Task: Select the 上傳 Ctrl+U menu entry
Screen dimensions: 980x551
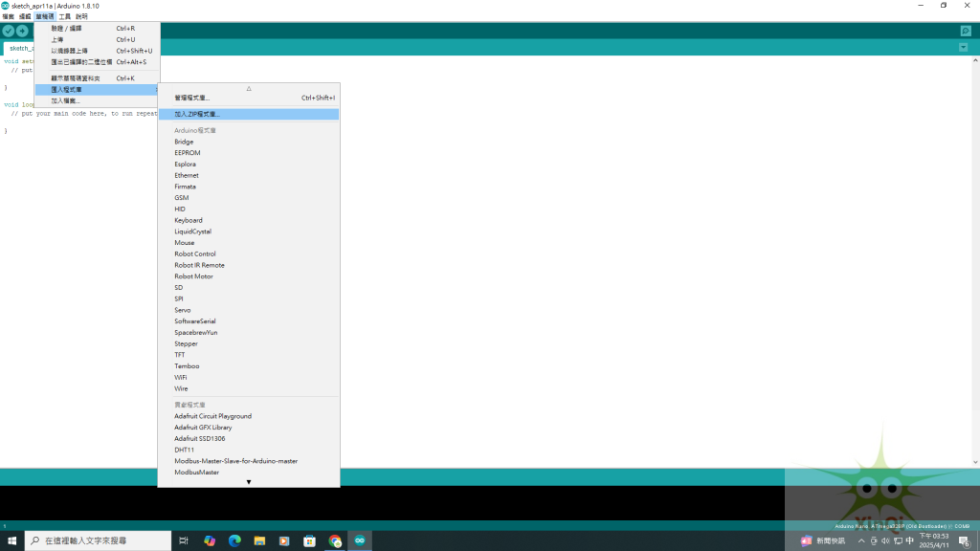Action: [97, 39]
